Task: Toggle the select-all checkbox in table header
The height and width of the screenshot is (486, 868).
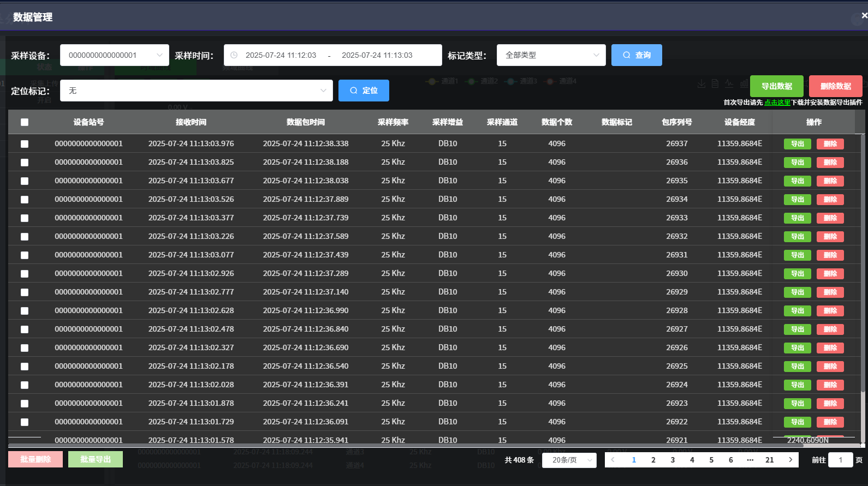Action: [25, 122]
